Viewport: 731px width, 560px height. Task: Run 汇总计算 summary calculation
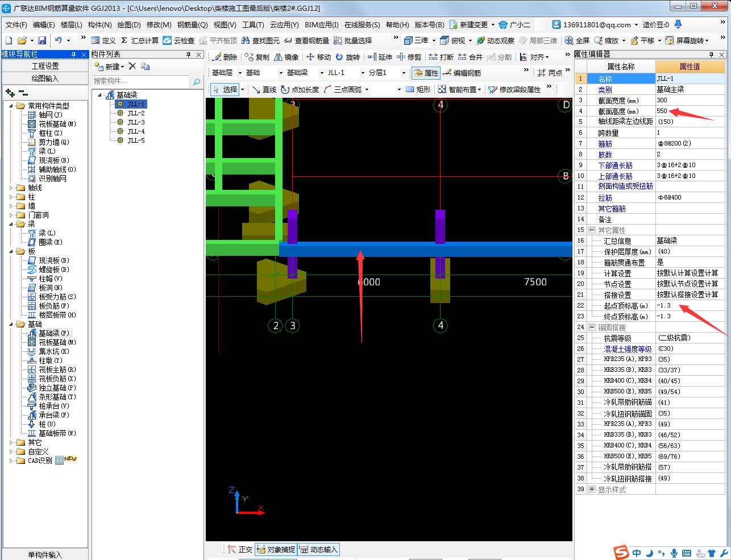139,40
